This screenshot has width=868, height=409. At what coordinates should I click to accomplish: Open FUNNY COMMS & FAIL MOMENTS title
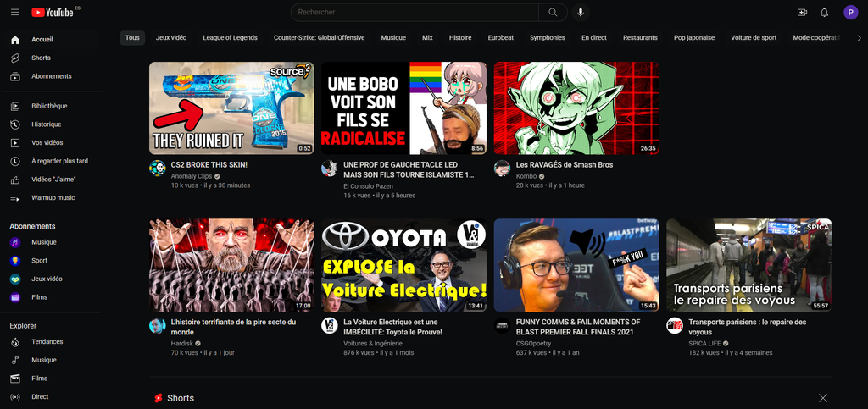[578, 327]
